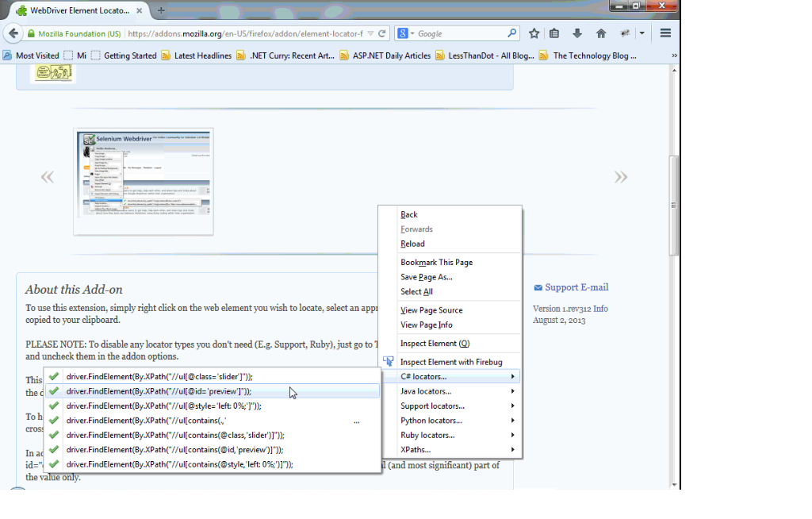Viewport: 812px width, 519px height.
Task: Click the vertical scrollbar thumb
Action: [674, 205]
